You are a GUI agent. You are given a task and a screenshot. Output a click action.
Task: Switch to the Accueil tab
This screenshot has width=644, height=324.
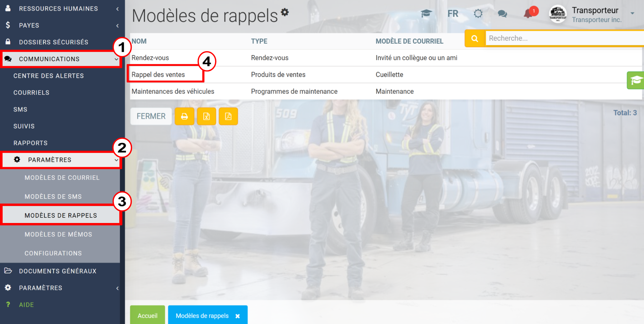pyautogui.click(x=147, y=315)
